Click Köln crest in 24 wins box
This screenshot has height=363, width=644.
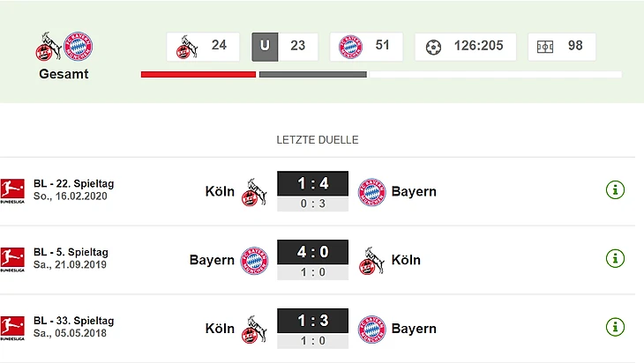click(x=187, y=47)
